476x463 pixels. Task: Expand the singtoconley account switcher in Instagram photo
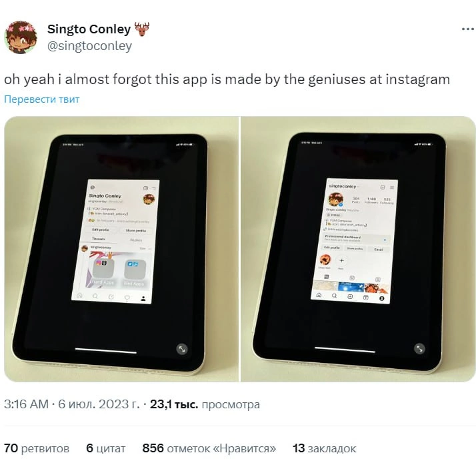(343, 186)
